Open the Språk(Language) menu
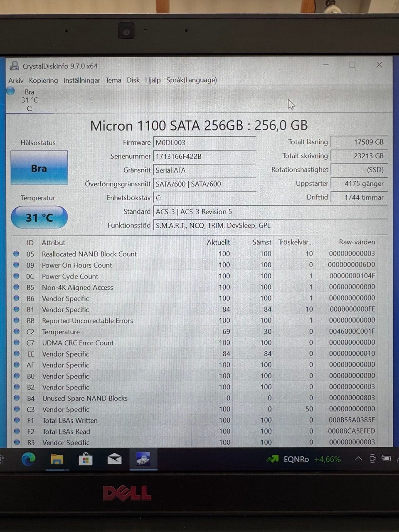The width and height of the screenshot is (399, 532). (191, 80)
